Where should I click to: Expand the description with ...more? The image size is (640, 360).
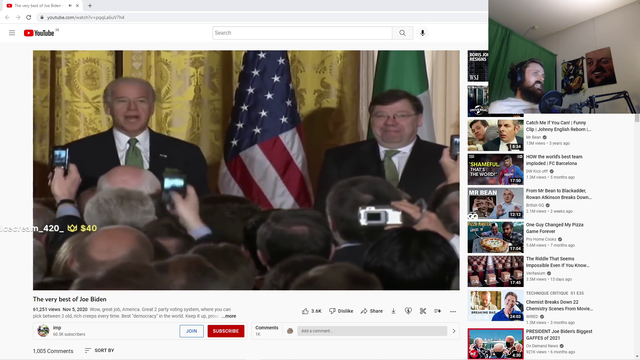click(229, 316)
